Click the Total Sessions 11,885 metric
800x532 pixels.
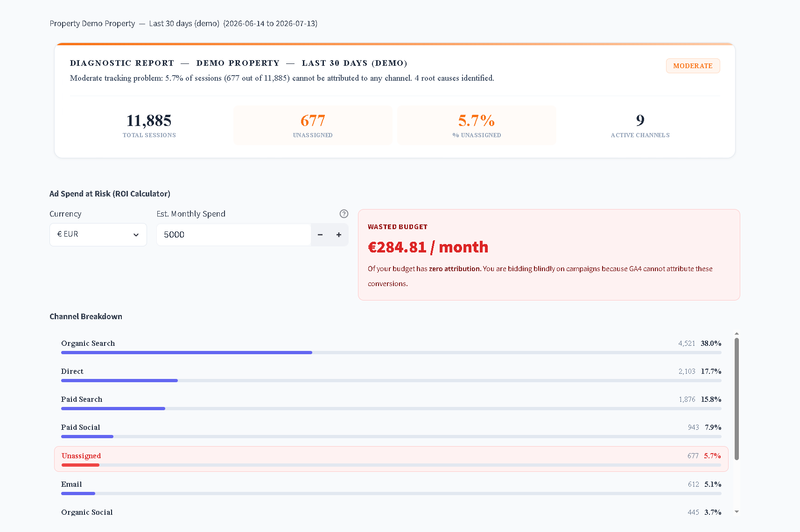[149, 125]
